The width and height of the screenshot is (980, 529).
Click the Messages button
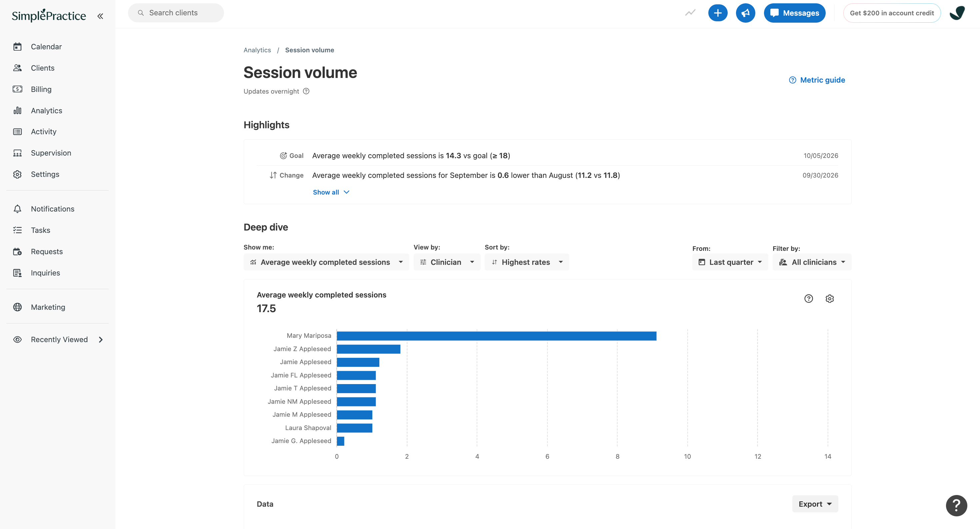[794, 13]
